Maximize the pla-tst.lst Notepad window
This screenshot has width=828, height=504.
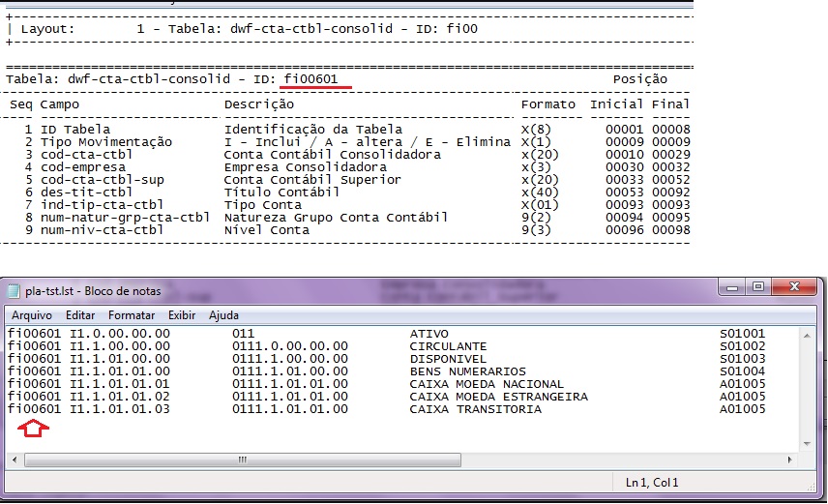click(x=758, y=287)
